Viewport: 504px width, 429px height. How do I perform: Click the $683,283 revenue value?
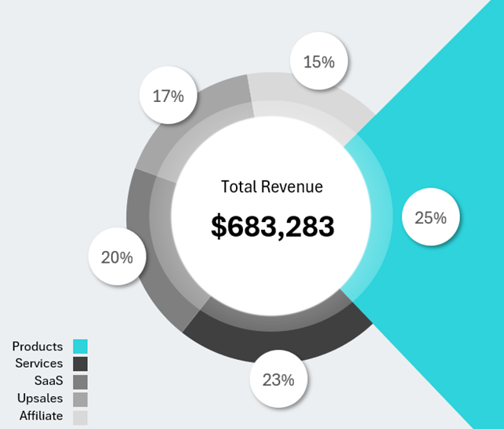coord(272,227)
